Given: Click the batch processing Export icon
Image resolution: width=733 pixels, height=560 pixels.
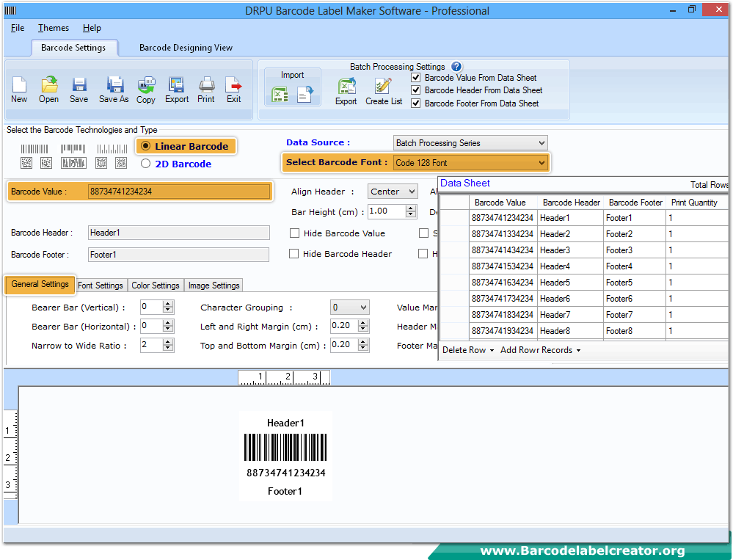Looking at the screenshot, I should click(x=346, y=87).
